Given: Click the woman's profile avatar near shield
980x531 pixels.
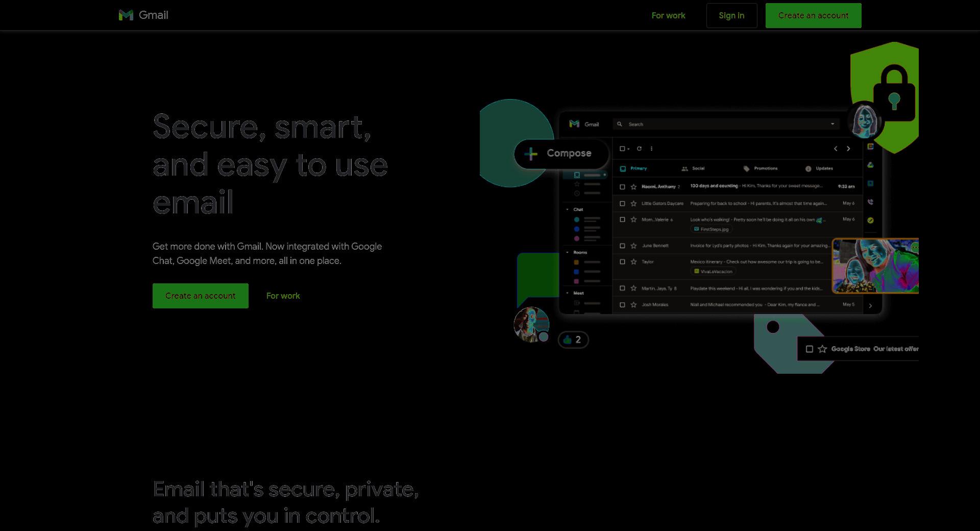Looking at the screenshot, I should pyautogui.click(x=864, y=121).
